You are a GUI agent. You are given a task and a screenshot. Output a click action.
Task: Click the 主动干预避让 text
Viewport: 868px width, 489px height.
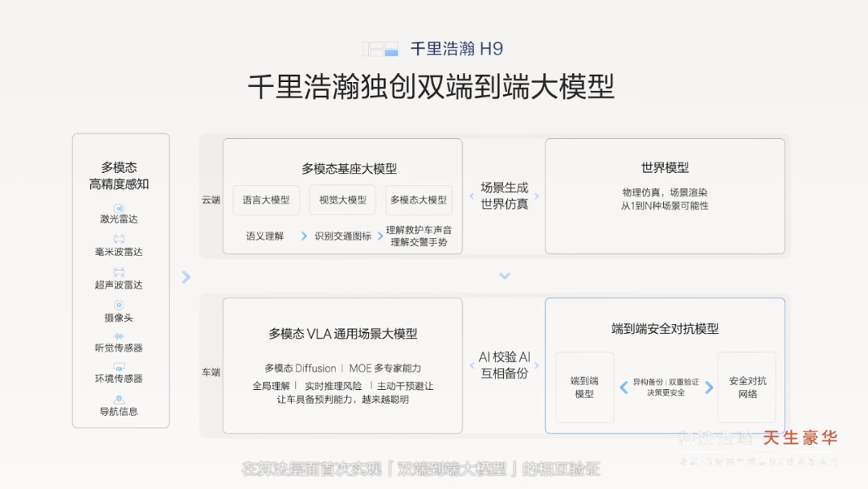click(x=405, y=386)
